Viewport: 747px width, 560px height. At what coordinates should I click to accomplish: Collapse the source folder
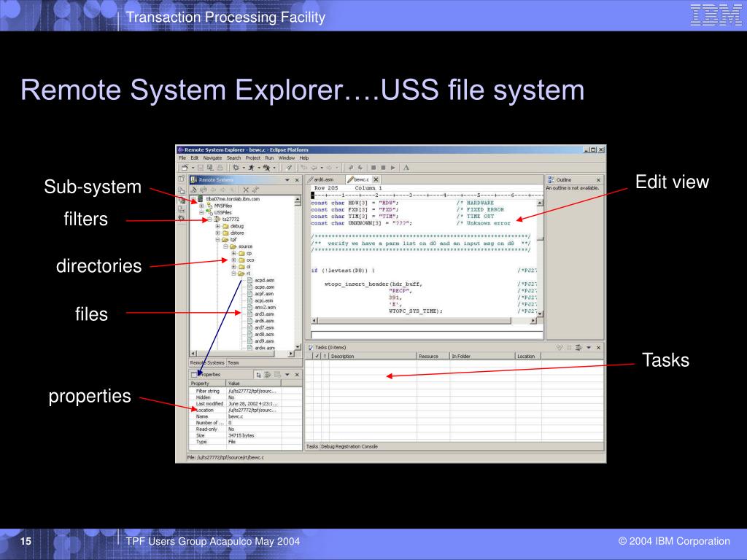tap(226, 246)
